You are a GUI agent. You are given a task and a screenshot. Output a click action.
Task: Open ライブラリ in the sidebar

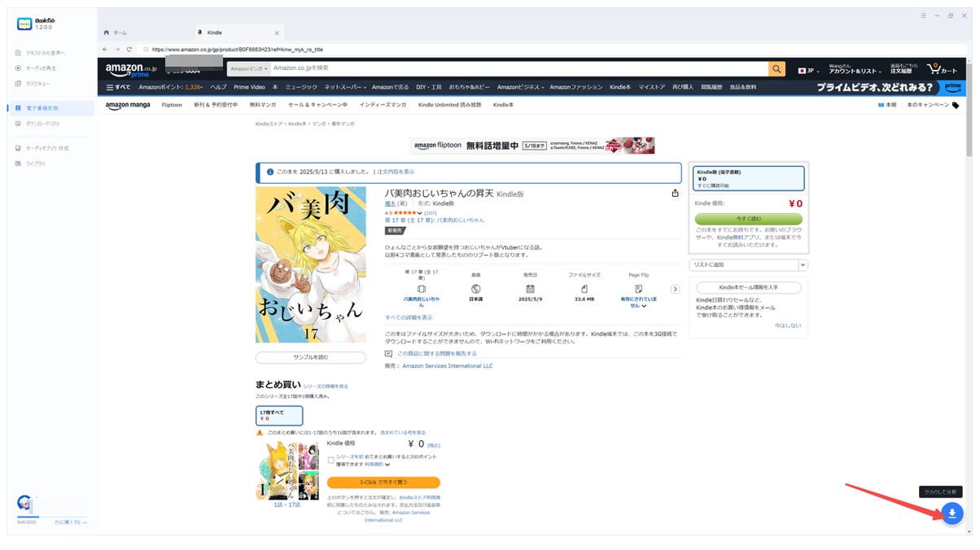pyautogui.click(x=36, y=164)
